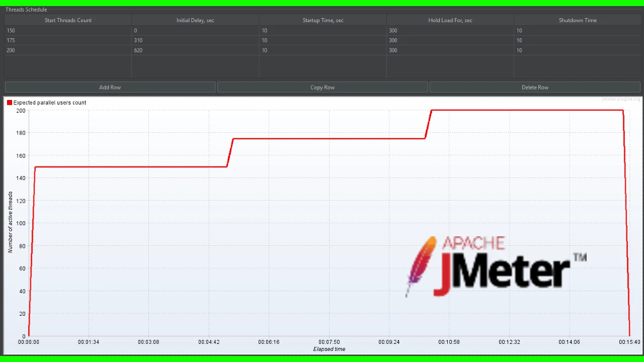Select startup time cell in the 175 row
The width and height of the screenshot is (644, 362).
(323, 40)
